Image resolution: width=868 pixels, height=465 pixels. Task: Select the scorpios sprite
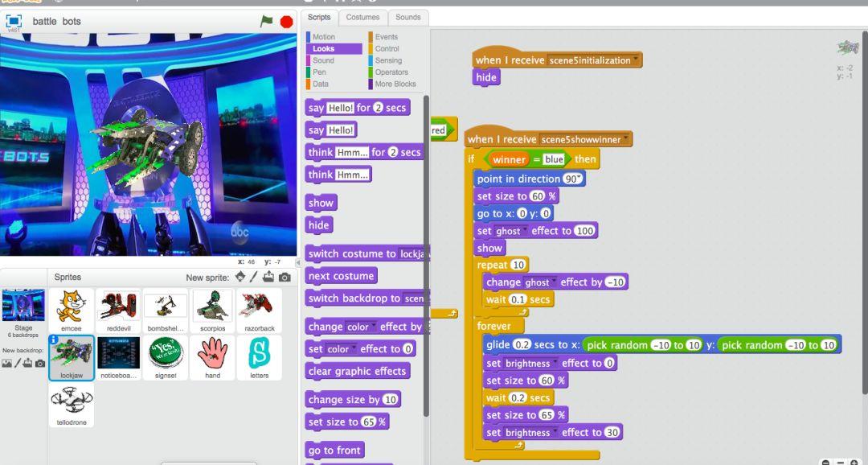(x=212, y=311)
